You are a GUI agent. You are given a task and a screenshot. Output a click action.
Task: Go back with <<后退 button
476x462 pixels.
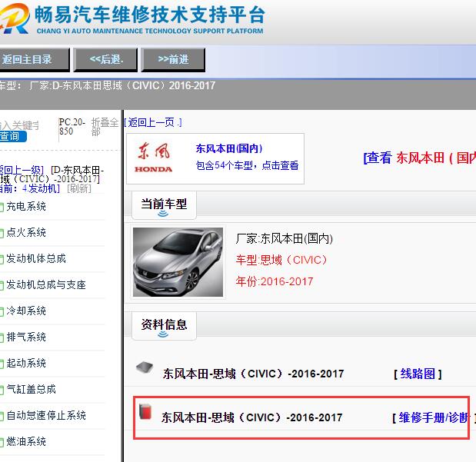[x=105, y=59]
